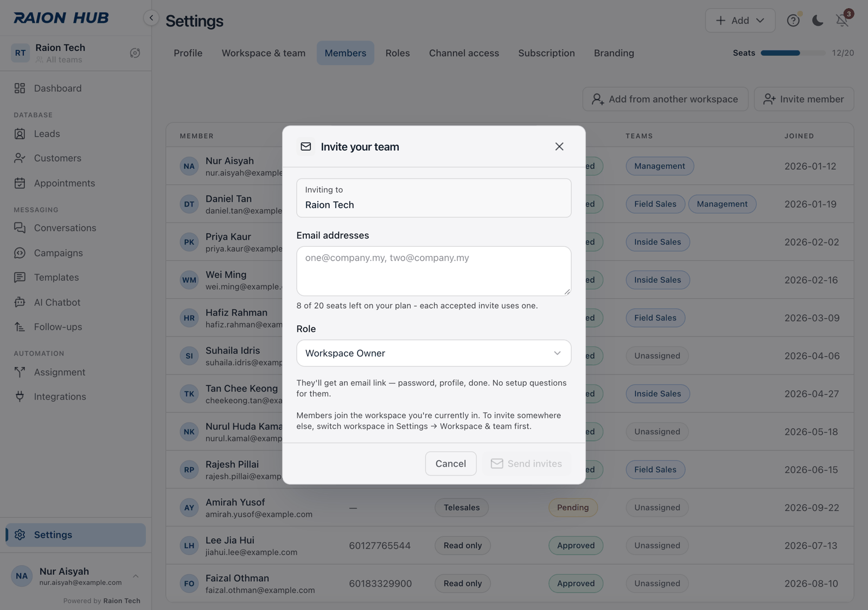
Task: Click the JOINED column header
Action: 799,136
